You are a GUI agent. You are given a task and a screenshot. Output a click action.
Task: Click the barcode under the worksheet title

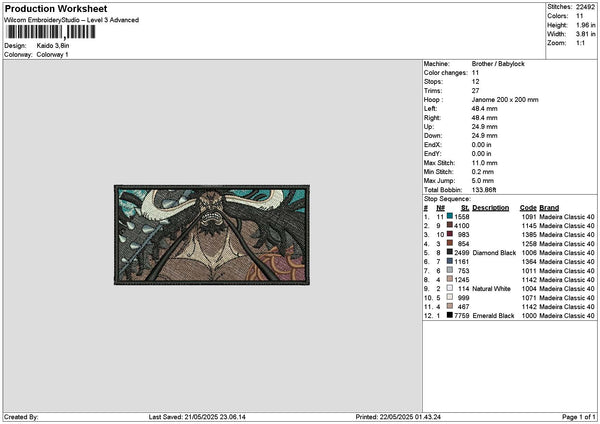click(x=50, y=32)
